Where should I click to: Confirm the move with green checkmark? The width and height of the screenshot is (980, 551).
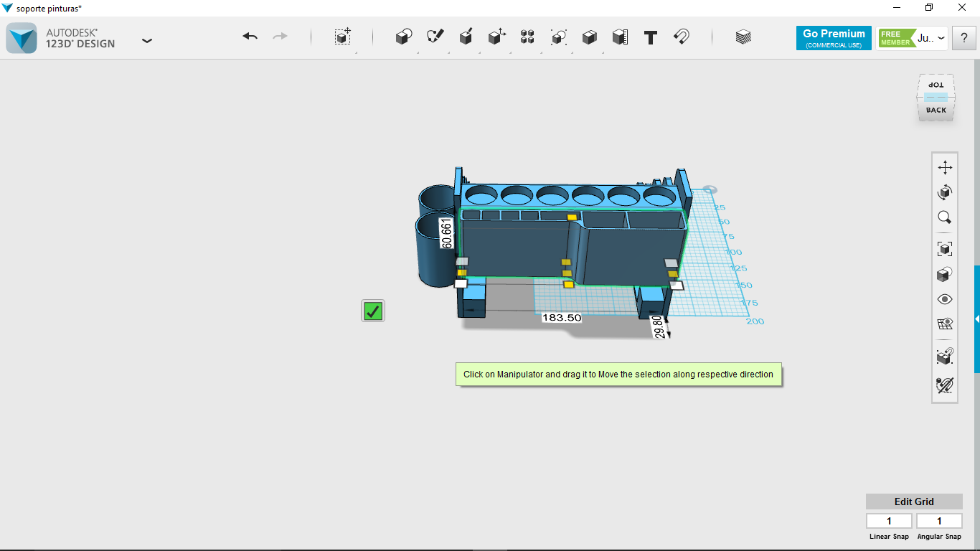[373, 311]
